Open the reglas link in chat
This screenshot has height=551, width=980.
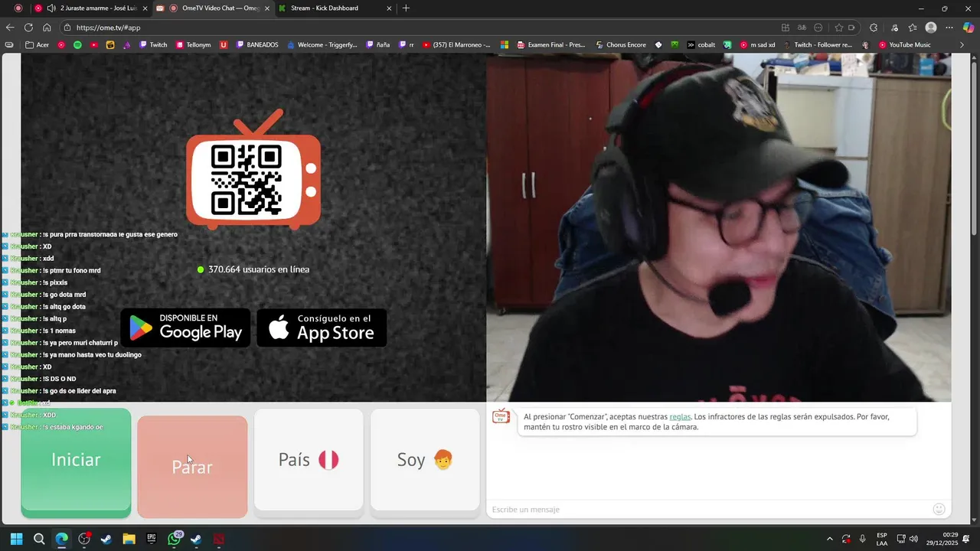click(680, 417)
